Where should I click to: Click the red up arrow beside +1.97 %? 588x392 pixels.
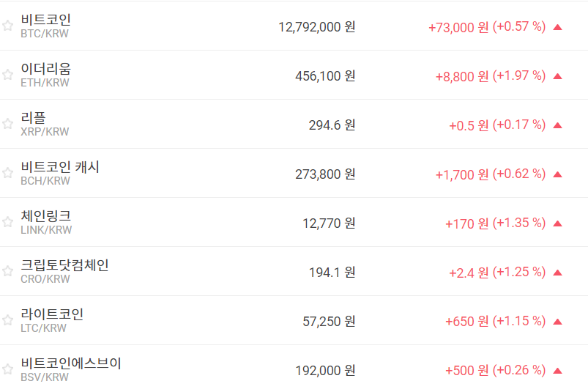click(x=558, y=76)
